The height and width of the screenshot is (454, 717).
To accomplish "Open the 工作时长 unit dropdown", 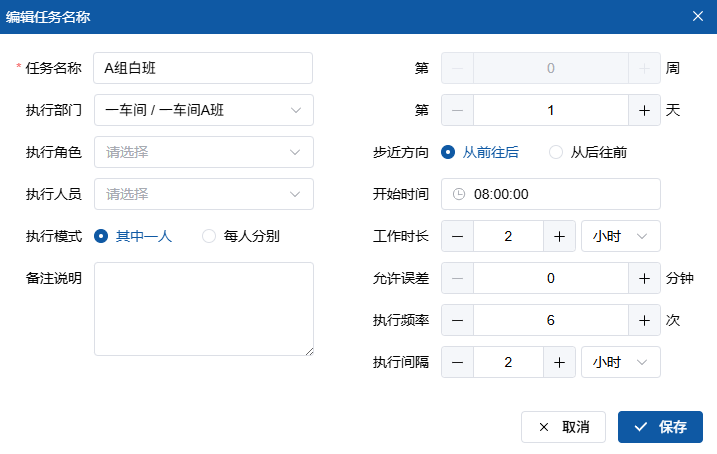I will 620,236.
